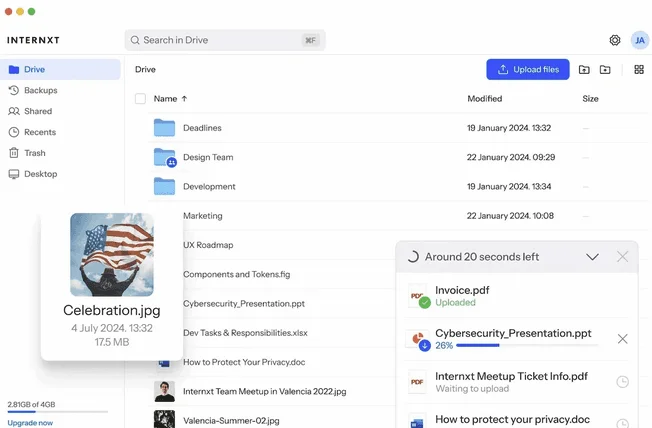
Task: Click 22 January 2024. 10:08 date
Action: [510, 216]
